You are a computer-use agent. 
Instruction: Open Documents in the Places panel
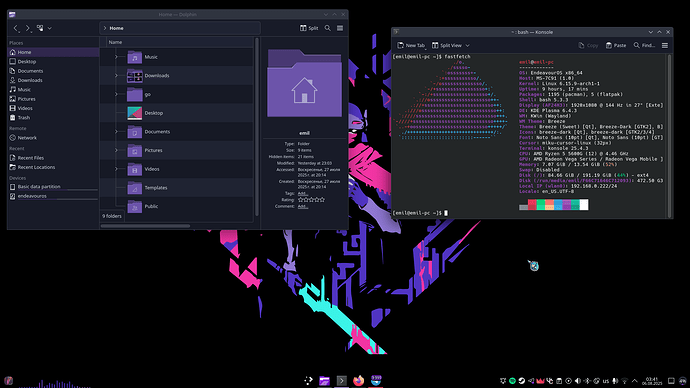[53, 71]
